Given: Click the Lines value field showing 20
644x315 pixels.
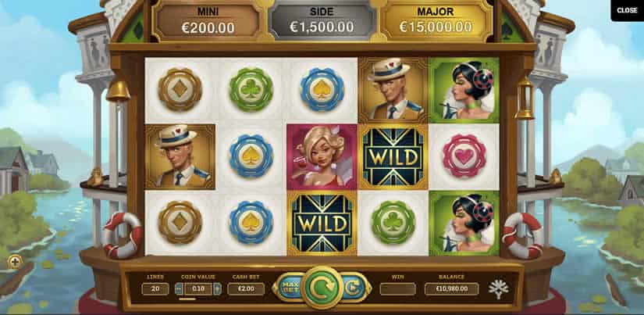Looking at the screenshot, I should (155, 289).
